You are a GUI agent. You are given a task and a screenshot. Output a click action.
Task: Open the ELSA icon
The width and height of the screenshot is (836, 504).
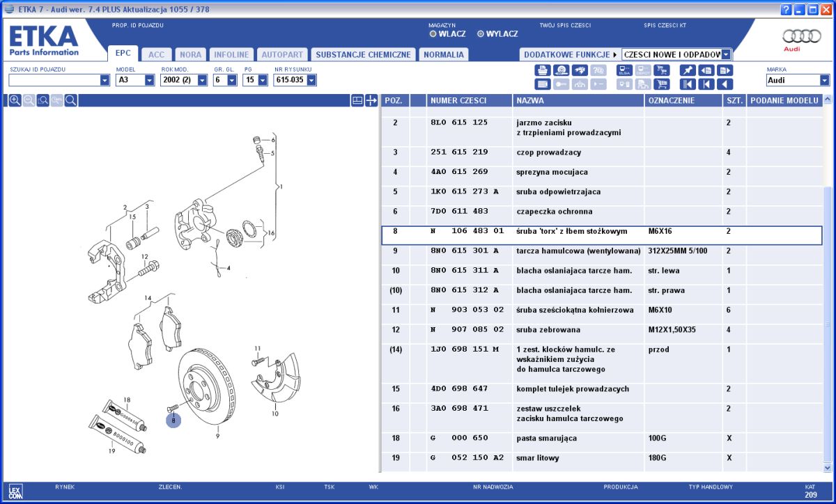coord(624,70)
